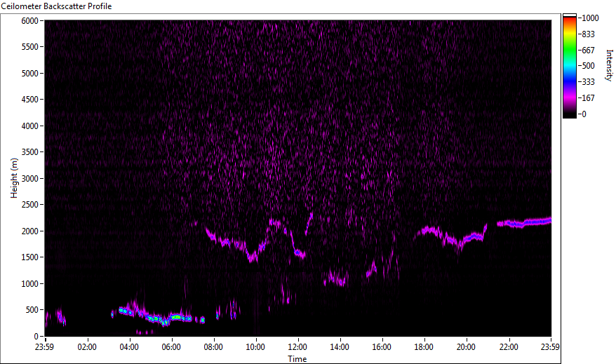
Task: Click the 6000 height tick label
Action: 30,20
